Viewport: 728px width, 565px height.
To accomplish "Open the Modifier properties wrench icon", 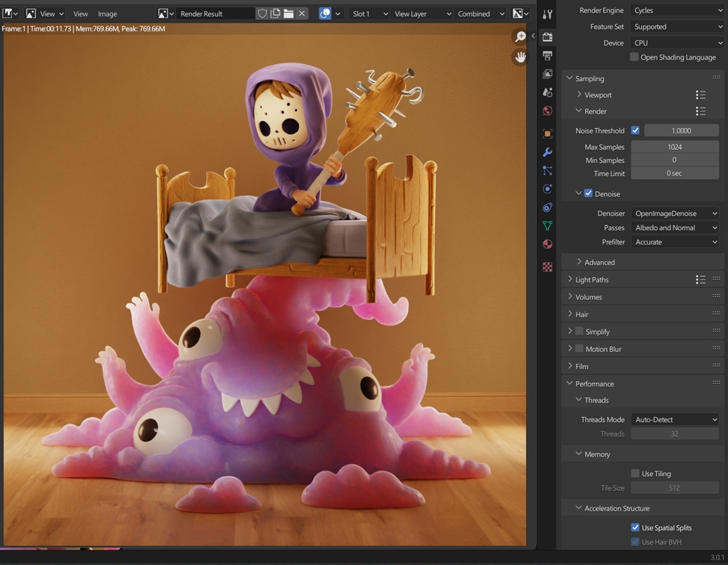I will coord(547,152).
